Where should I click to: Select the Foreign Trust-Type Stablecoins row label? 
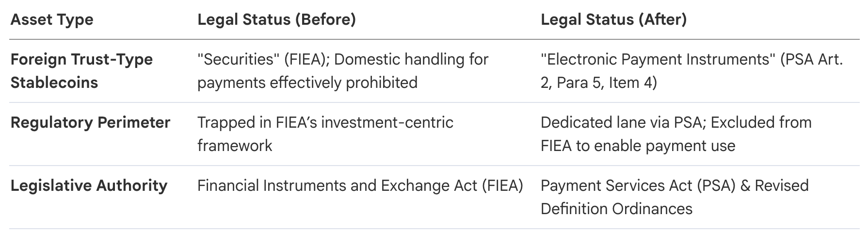pyautogui.click(x=81, y=71)
